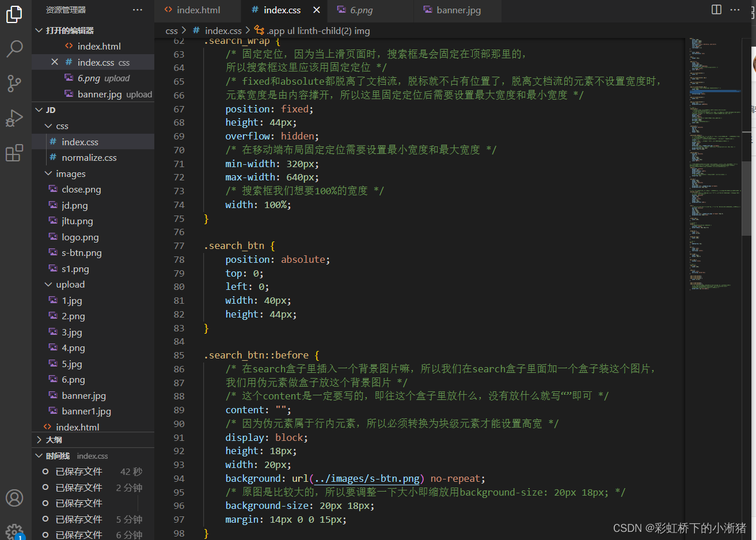Click the 'display: block;' code line
Image resolution: width=756 pixels, height=540 pixels.
[x=267, y=437]
